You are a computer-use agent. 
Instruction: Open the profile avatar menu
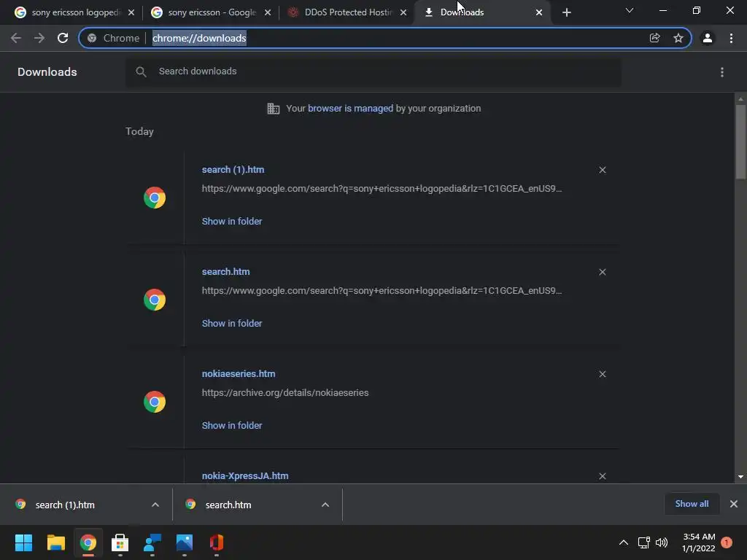(708, 38)
